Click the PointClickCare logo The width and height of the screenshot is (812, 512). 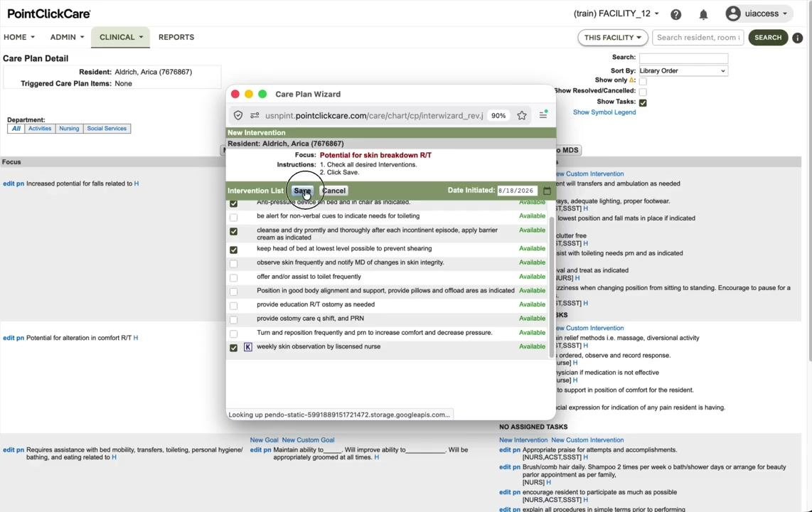(48, 14)
